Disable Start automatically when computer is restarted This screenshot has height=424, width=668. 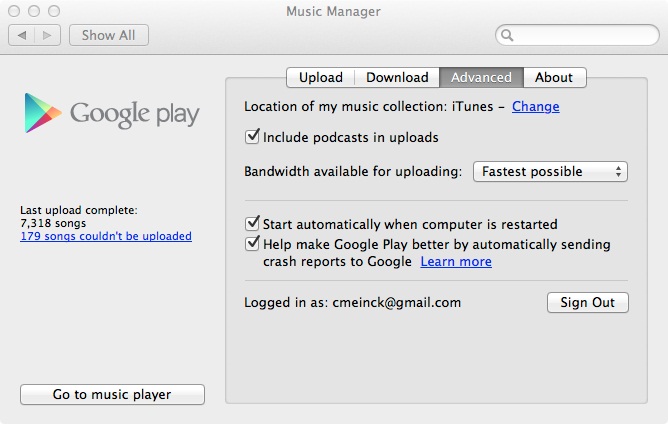[x=252, y=224]
